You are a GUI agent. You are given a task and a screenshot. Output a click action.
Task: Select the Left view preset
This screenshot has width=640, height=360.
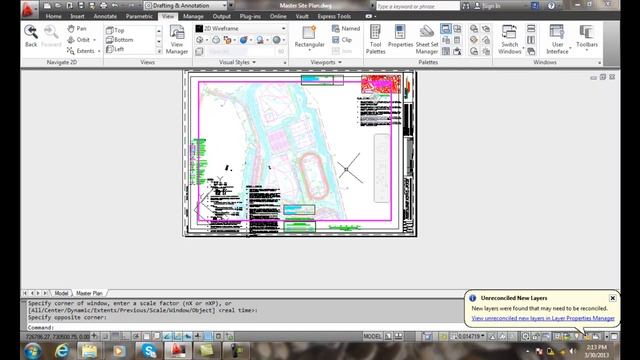pyautogui.click(x=115, y=49)
